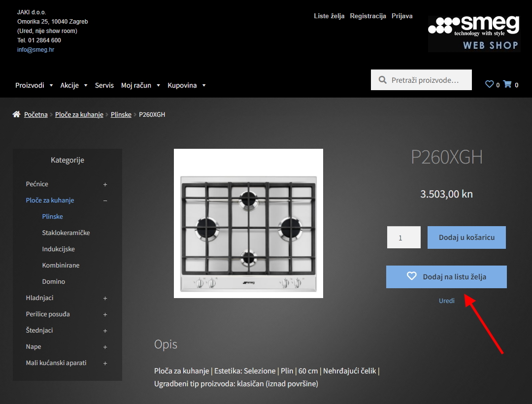Click the quantity input field
Viewport: 532px width, 404px height.
(404, 237)
